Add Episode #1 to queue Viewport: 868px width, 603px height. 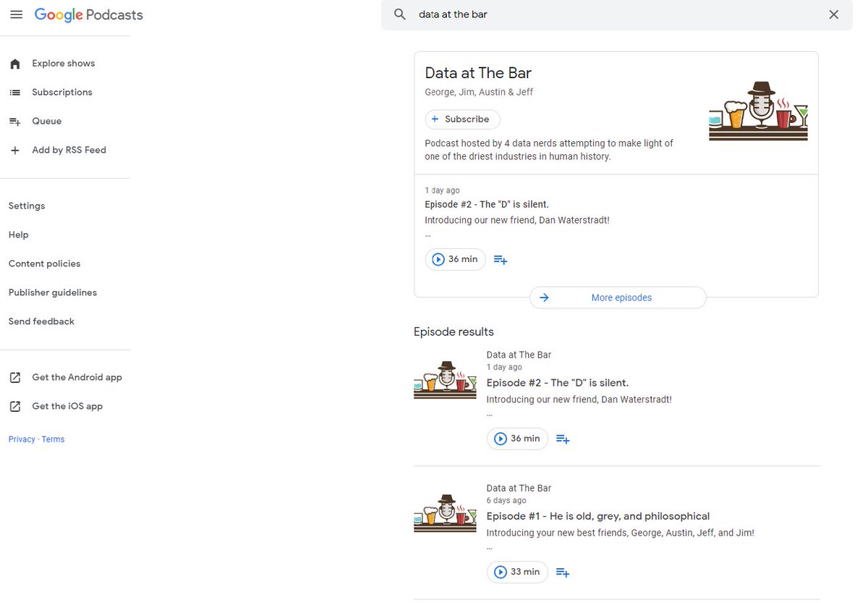563,572
